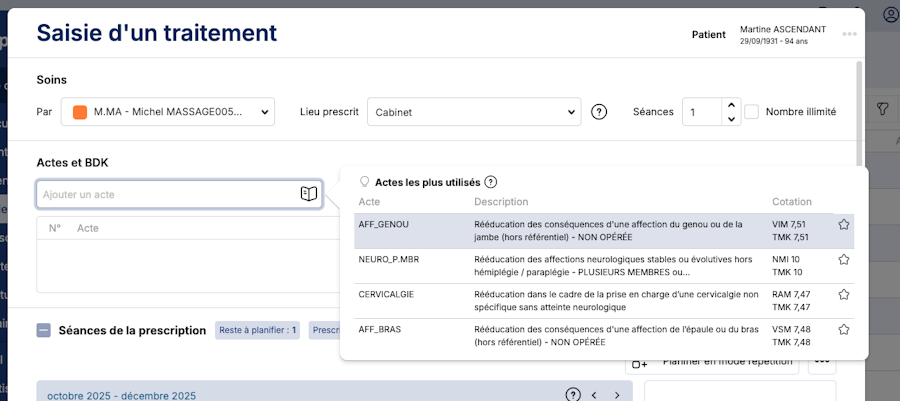Click the orange practitioner color swatch
The image size is (900, 401).
tap(80, 112)
